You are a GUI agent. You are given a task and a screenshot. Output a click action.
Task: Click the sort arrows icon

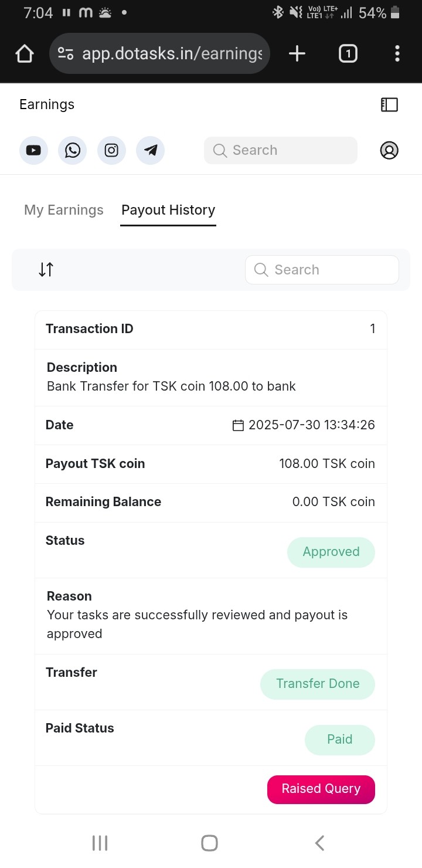click(x=46, y=270)
